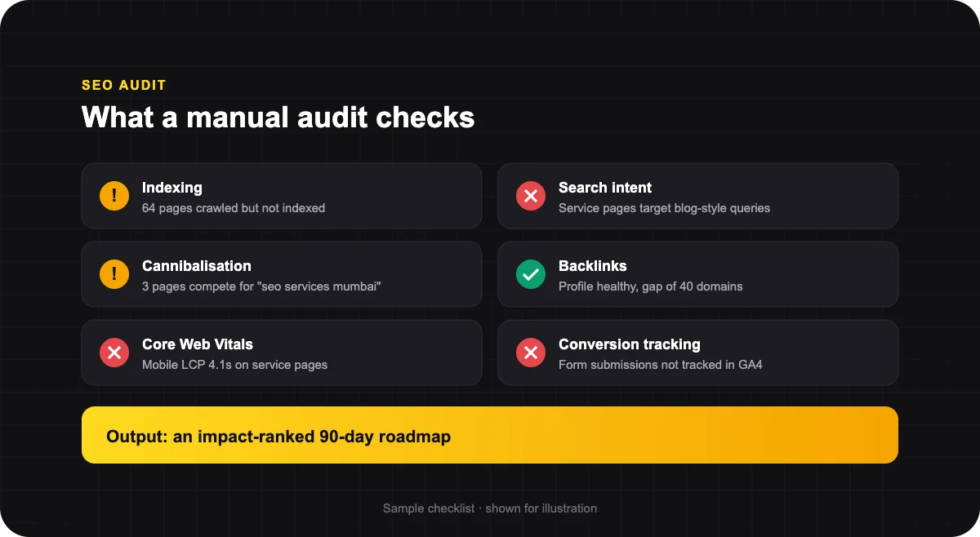Click the Search intent fail icon

(x=531, y=196)
